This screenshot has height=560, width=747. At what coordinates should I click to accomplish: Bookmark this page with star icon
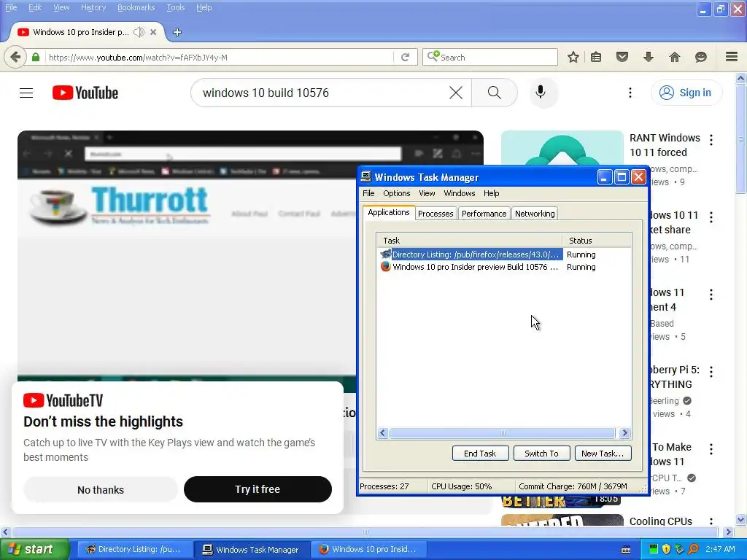(x=573, y=57)
